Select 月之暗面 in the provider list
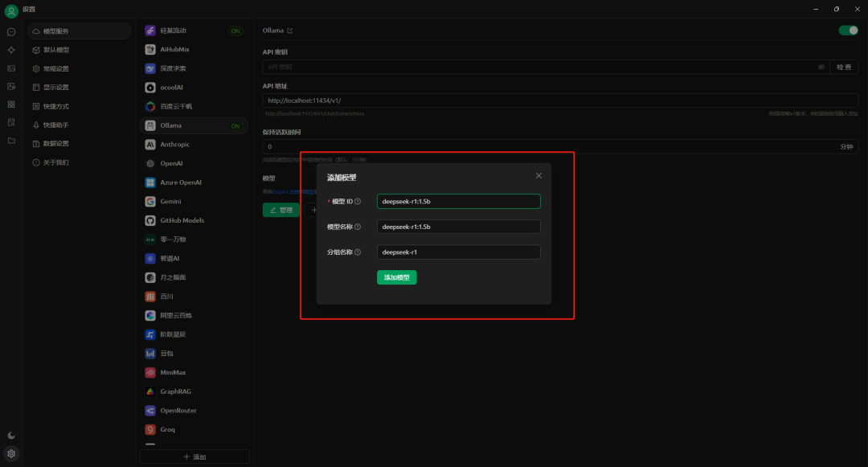 pyautogui.click(x=194, y=277)
